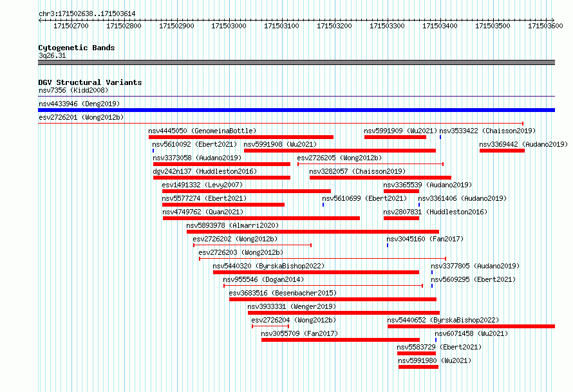Click the DGV Structural Variants track title
The image size is (573, 392).
[90, 82]
